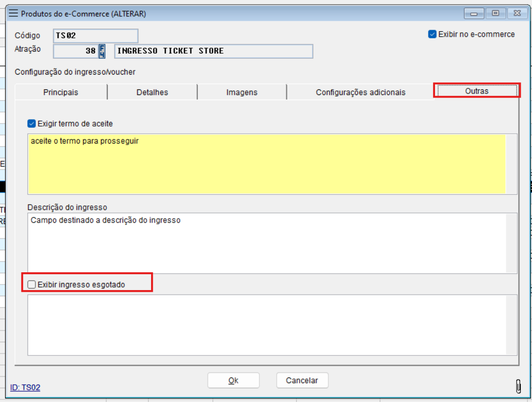This screenshot has height=402, width=532.
Task: Click the F4 lookup icon beside Atração
Action: [x=102, y=51]
